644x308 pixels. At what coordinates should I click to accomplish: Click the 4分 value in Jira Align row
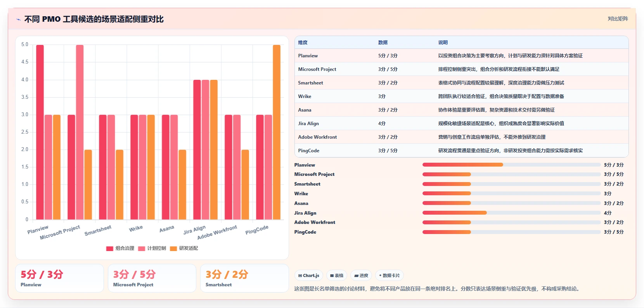[x=382, y=124]
